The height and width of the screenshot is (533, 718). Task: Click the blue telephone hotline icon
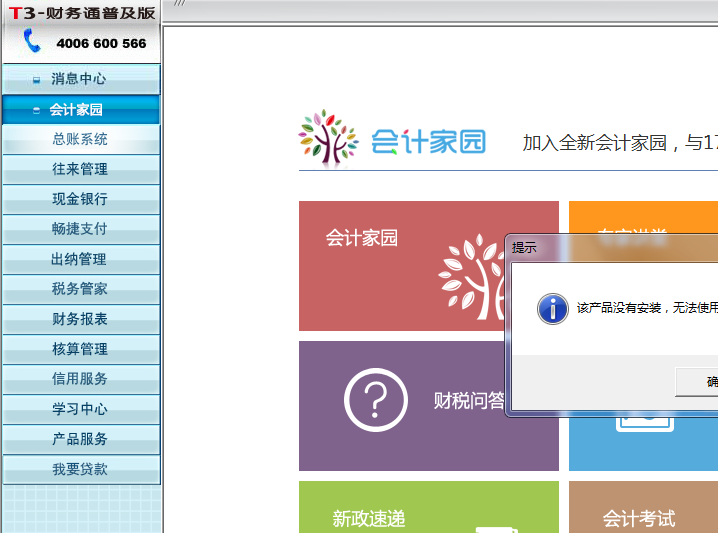tap(32, 40)
